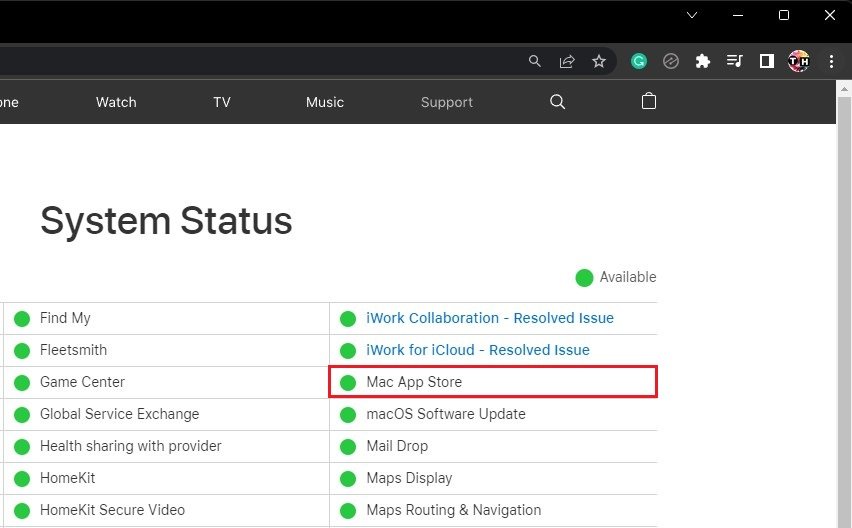Open Music from the Apple nav bar

325,102
